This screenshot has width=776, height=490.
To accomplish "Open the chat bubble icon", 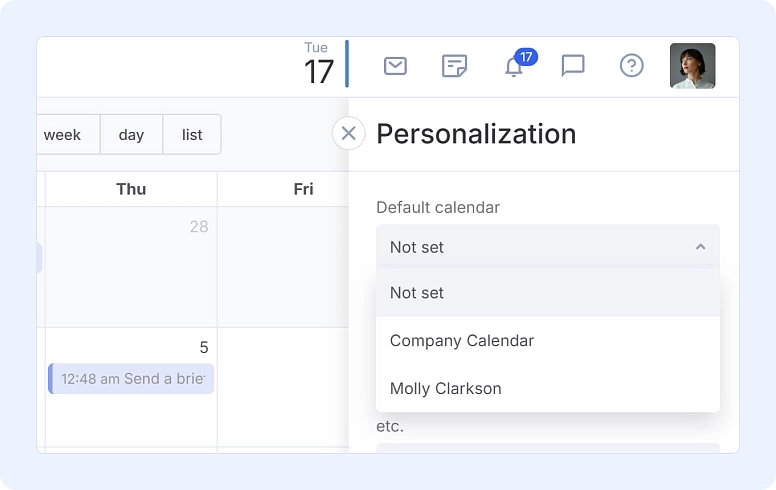I will click(573, 66).
